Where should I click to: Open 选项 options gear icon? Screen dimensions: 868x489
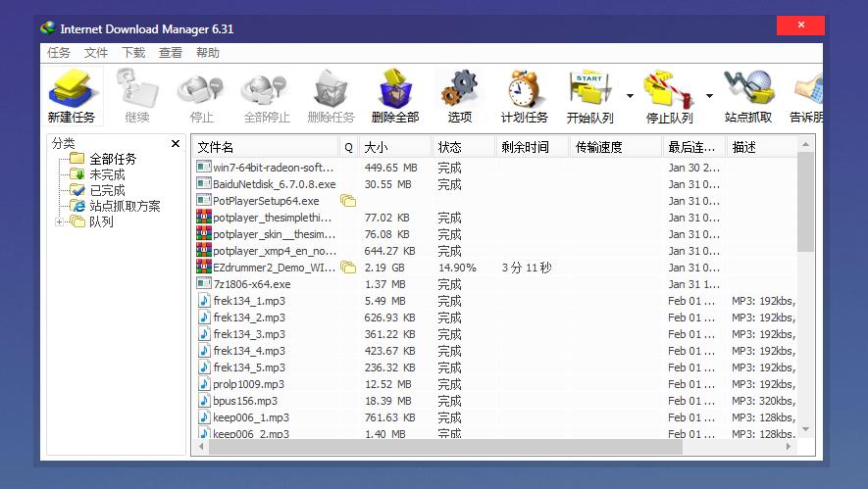(459, 95)
